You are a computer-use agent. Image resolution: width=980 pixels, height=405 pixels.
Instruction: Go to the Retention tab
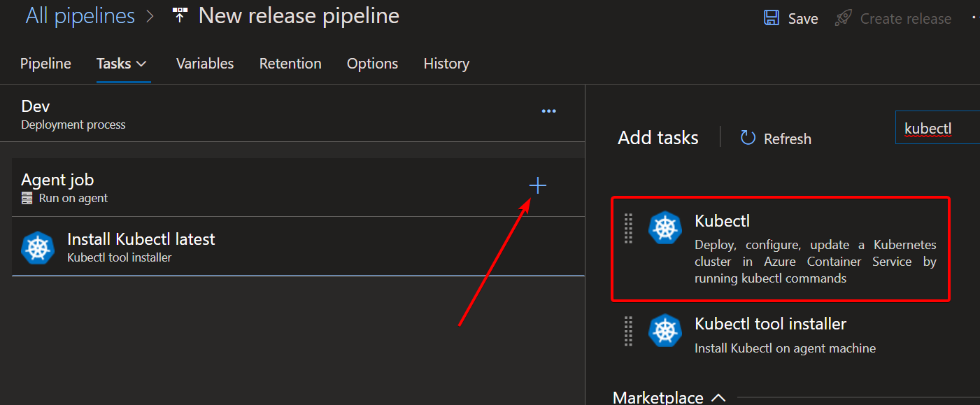[x=290, y=64]
